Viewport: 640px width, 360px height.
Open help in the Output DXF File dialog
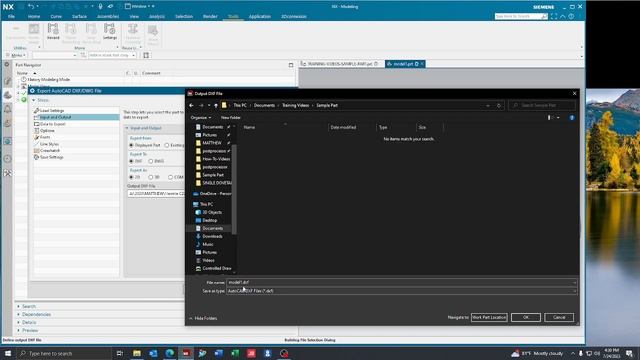pos(572,118)
